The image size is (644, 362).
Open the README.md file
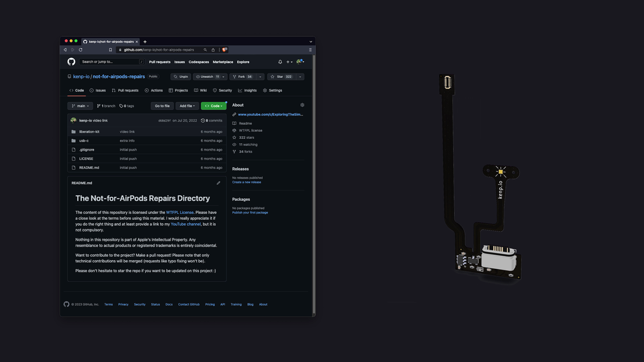click(89, 167)
